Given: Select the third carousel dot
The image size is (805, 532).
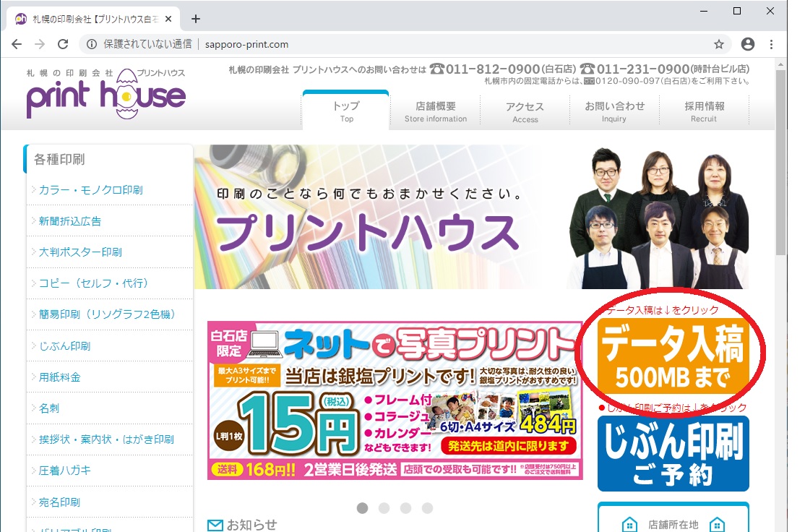Looking at the screenshot, I should click(405, 508).
